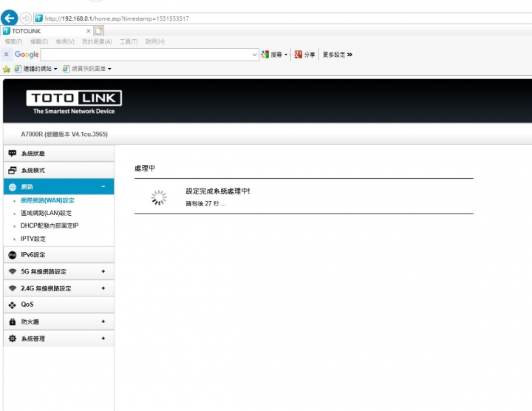The height and width of the screenshot is (411, 532).
Task: Click the Wi-Fi icon for 2.4G 無線網路設定
Action: [13, 288]
